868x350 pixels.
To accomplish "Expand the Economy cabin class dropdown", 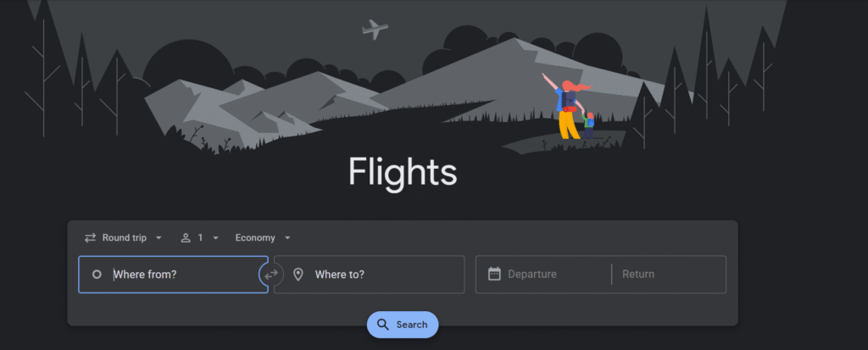I will coord(263,238).
